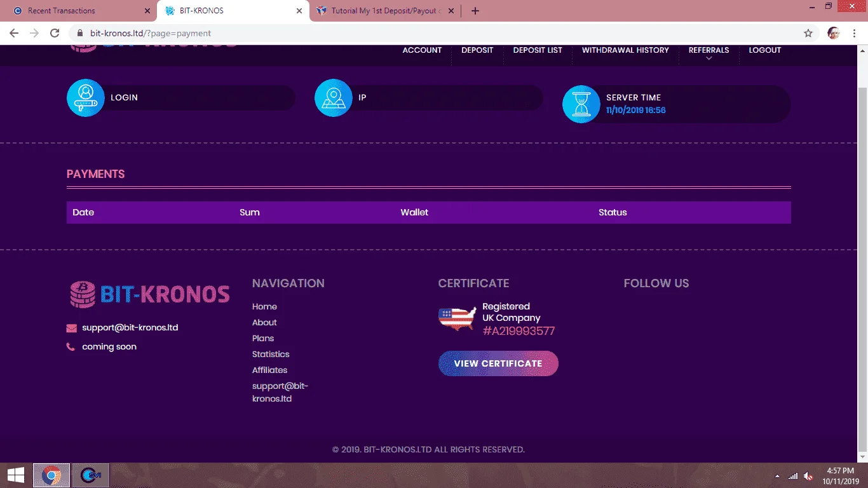
Task: Go to the Deposit page
Action: coord(477,50)
